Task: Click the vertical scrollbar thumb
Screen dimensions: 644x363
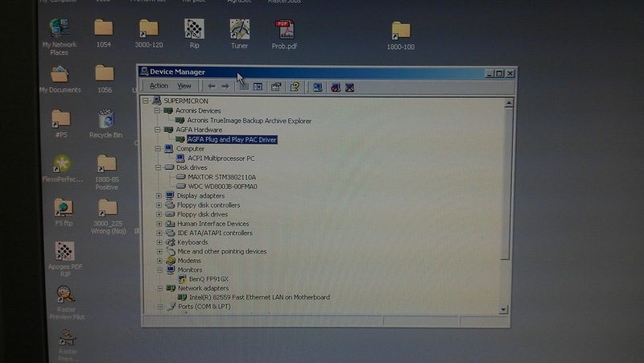Action: click(x=506, y=184)
